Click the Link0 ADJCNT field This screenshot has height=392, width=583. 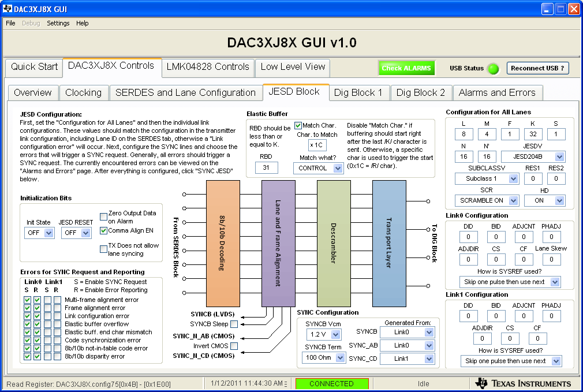tap(524, 237)
